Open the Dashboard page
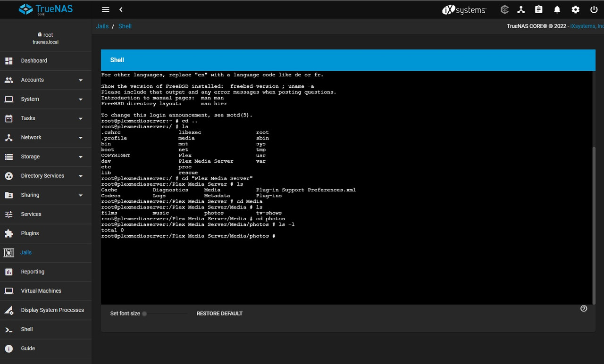This screenshot has width=604, height=364. click(x=46, y=61)
